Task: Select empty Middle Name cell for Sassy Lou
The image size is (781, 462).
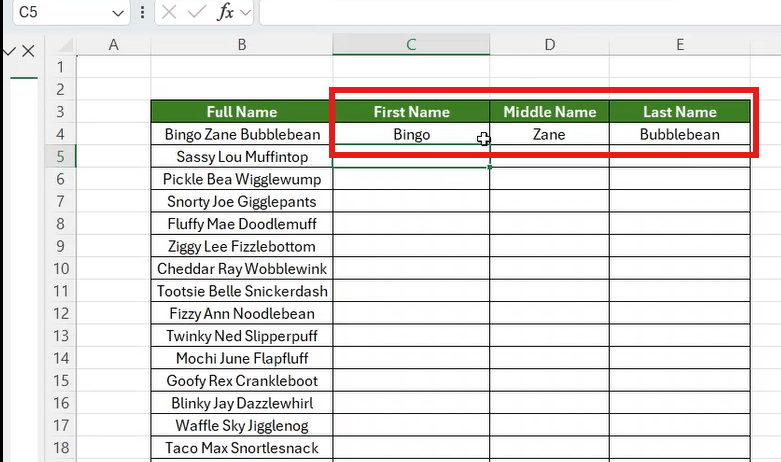Action: click(549, 156)
